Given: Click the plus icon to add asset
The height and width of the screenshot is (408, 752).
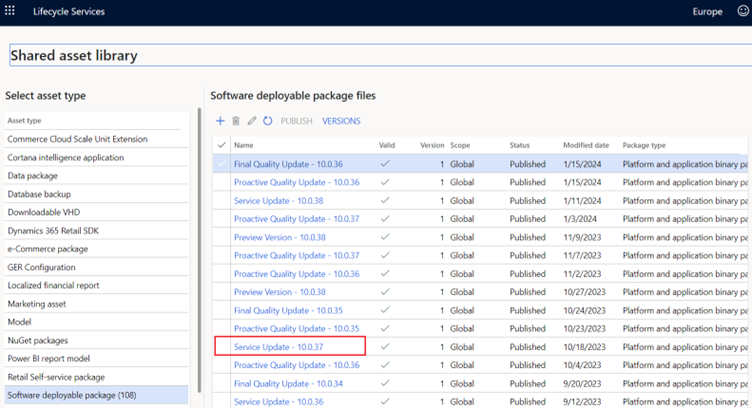Looking at the screenshot, I should coord(221,121).
